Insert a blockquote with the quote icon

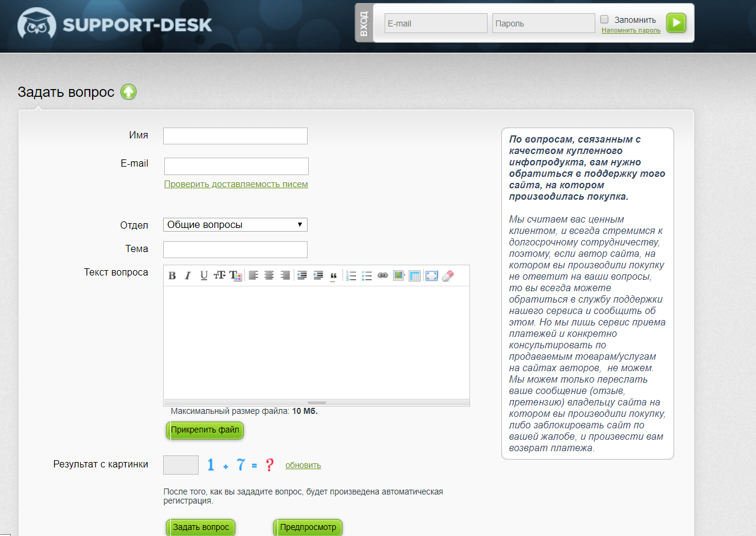tap(333, 276)
